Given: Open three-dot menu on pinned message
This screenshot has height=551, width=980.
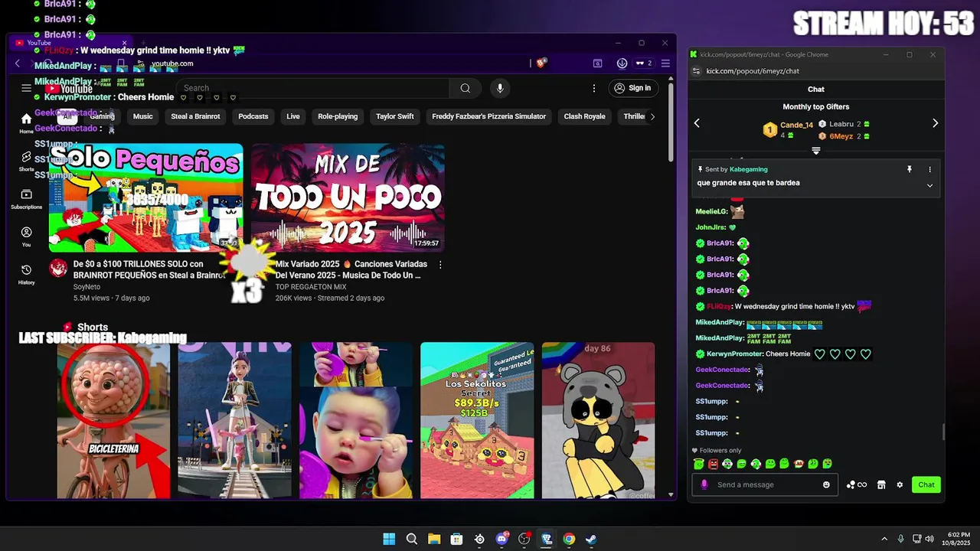Looking at the screenshot, I should tap(930, 169).
